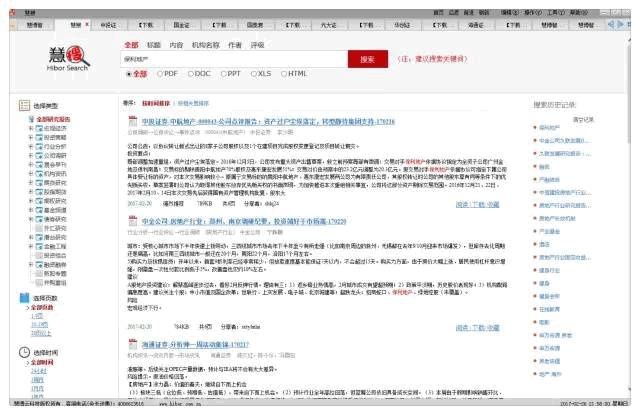
Task: Open the 帮助(H) menu
Action: pyautogui.click(x=578, y=13)
